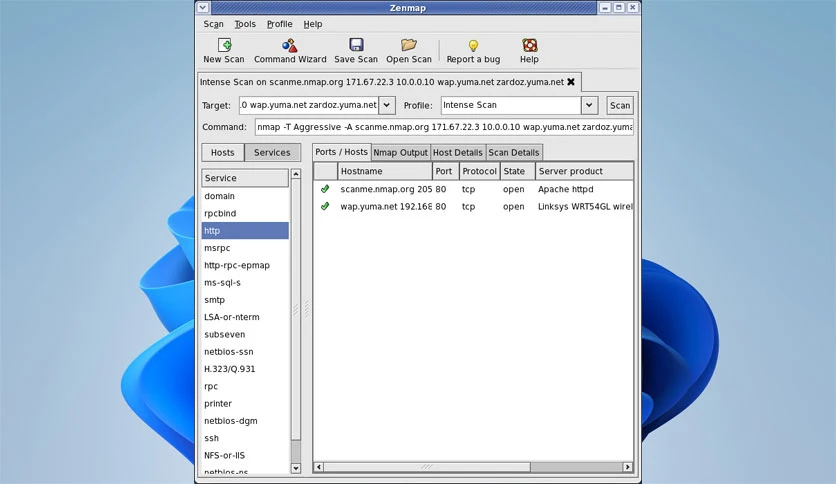Select the printer service
Image resolution: width=836 pixels, height=484 pixels.
coord(245,404)
